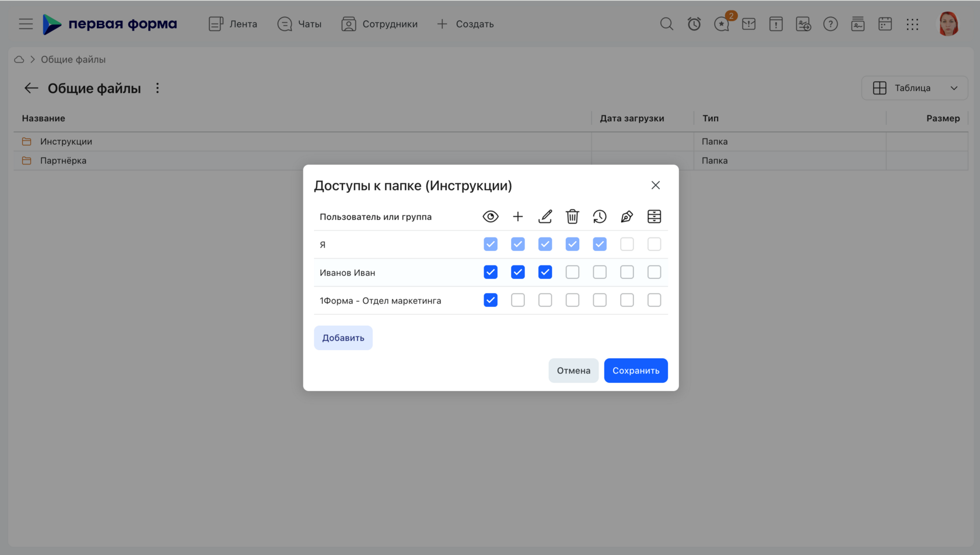This screenshot has width=980, height=555.
Task: Click the archive drawer column icon
Action: click(x=654, y=217)
